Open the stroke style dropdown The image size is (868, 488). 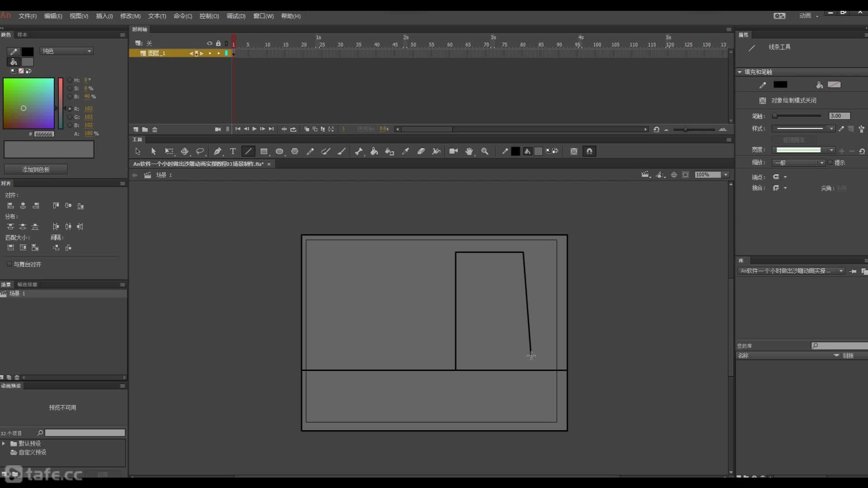tap(803, 129)
